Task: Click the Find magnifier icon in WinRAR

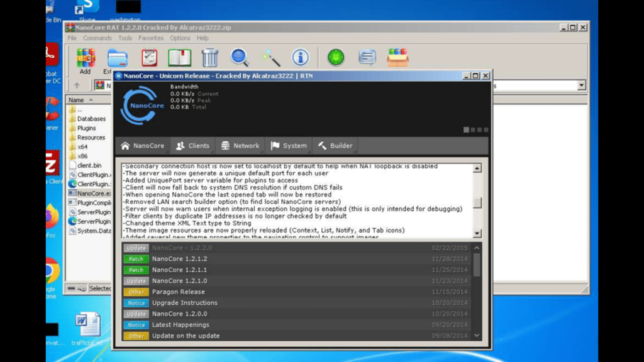Action: coord(240,58)
